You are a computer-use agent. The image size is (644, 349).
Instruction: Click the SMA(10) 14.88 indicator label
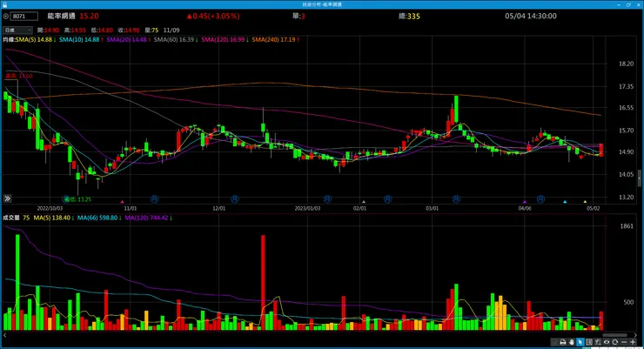coord(81,40)
